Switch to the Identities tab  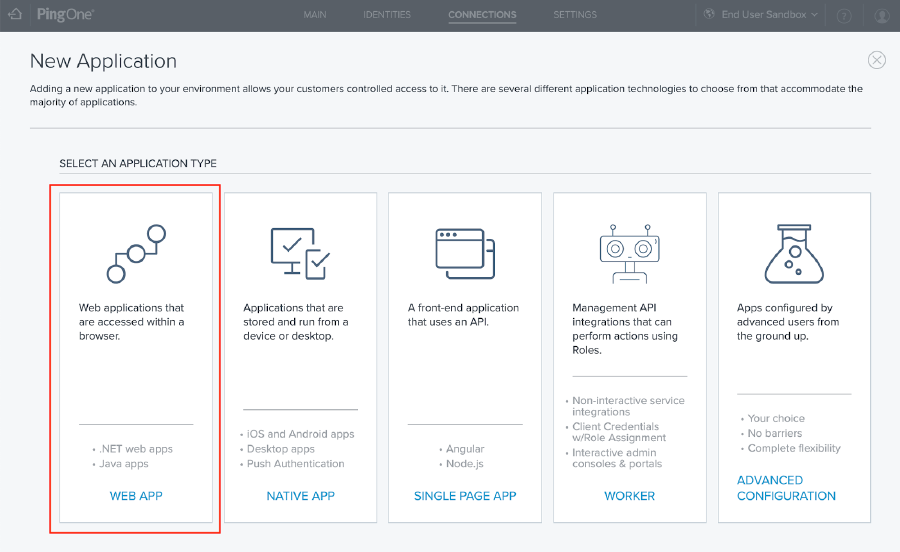pyautogui.click(x=387, y=15)
